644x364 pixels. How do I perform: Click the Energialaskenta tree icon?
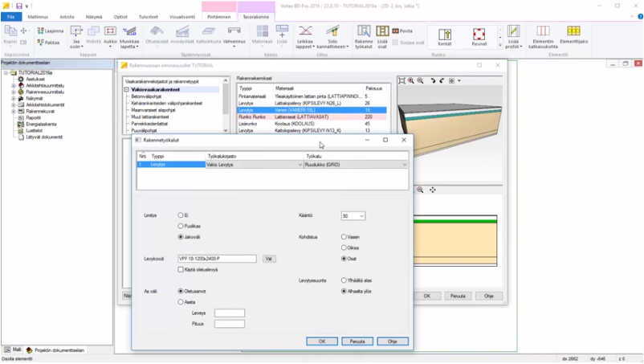point(20,125)
